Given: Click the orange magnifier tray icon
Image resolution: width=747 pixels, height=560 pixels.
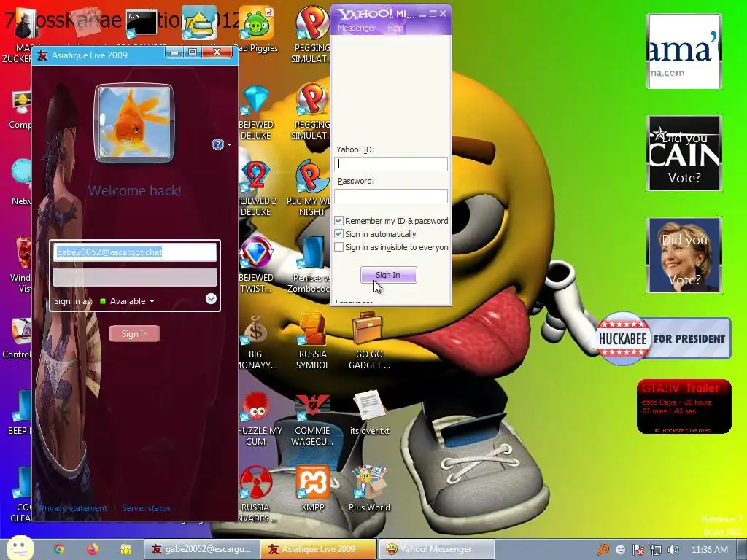Looking at the screenshot, I should tap(603, 550).
